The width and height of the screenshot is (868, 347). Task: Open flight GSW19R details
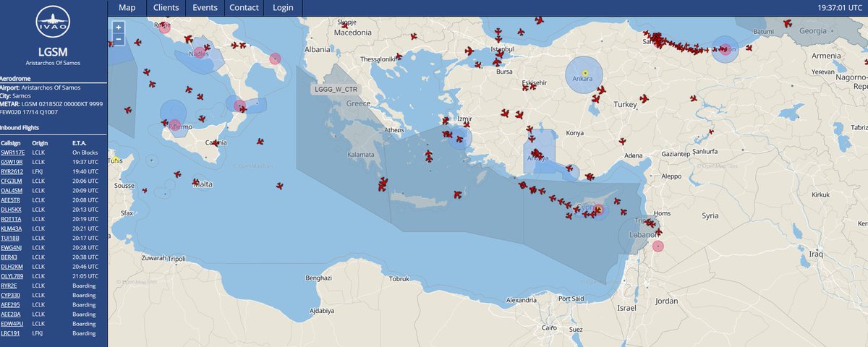tap(12, 162)
